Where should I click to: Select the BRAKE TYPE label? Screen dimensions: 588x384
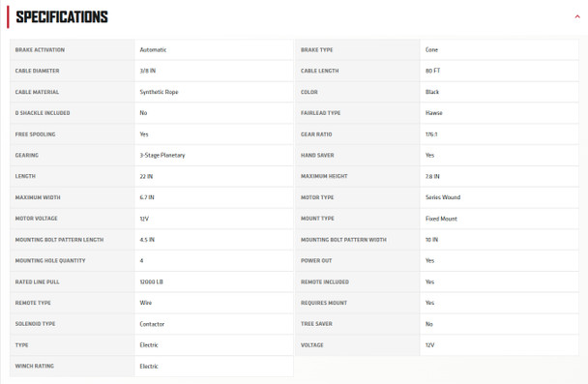click(x=316, y=50)
